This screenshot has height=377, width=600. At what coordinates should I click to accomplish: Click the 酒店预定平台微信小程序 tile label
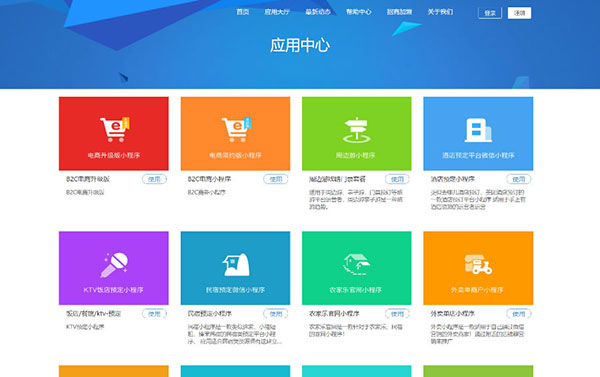tap(478, 155)
